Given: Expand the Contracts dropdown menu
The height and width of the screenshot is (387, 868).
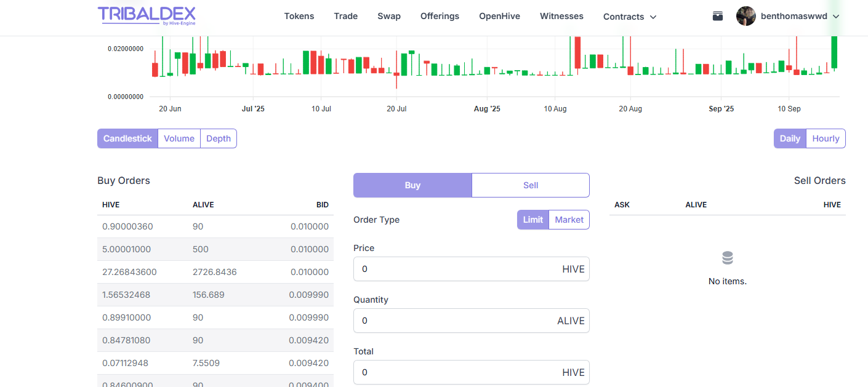Looking at the screenshot, I should tap(629, 17).
